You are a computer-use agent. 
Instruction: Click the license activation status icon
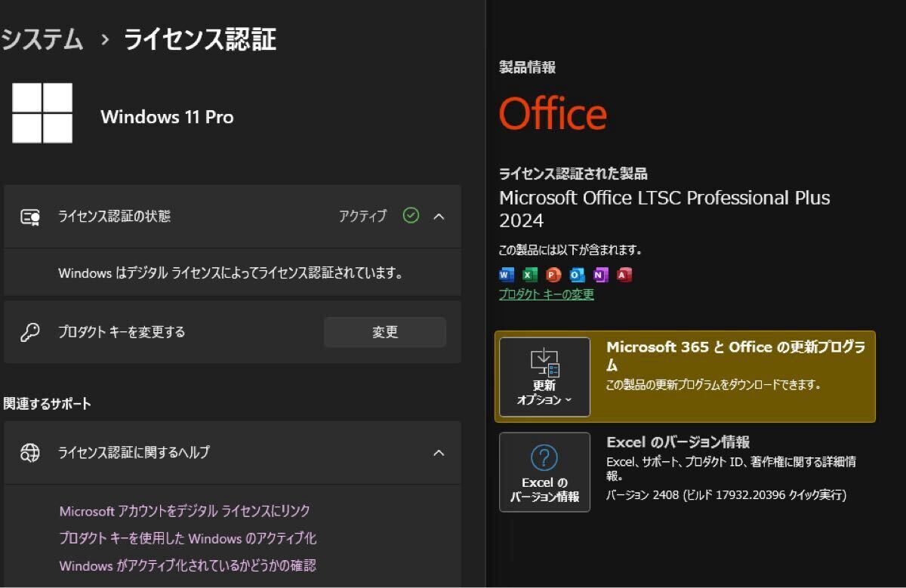[x=30, y=217]
